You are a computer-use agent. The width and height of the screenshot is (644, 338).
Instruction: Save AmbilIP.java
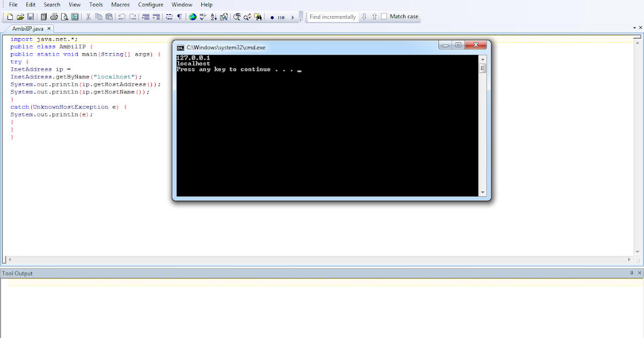31,17
